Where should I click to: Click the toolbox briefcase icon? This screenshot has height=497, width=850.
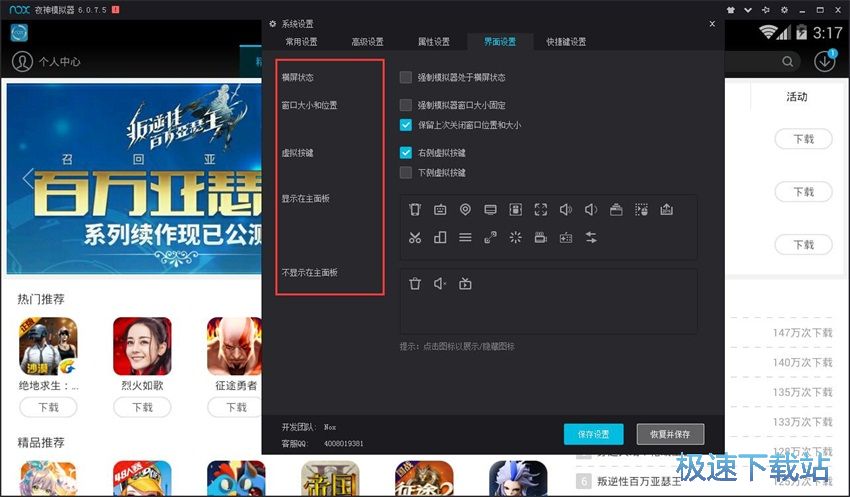click(x=616, y=209)
